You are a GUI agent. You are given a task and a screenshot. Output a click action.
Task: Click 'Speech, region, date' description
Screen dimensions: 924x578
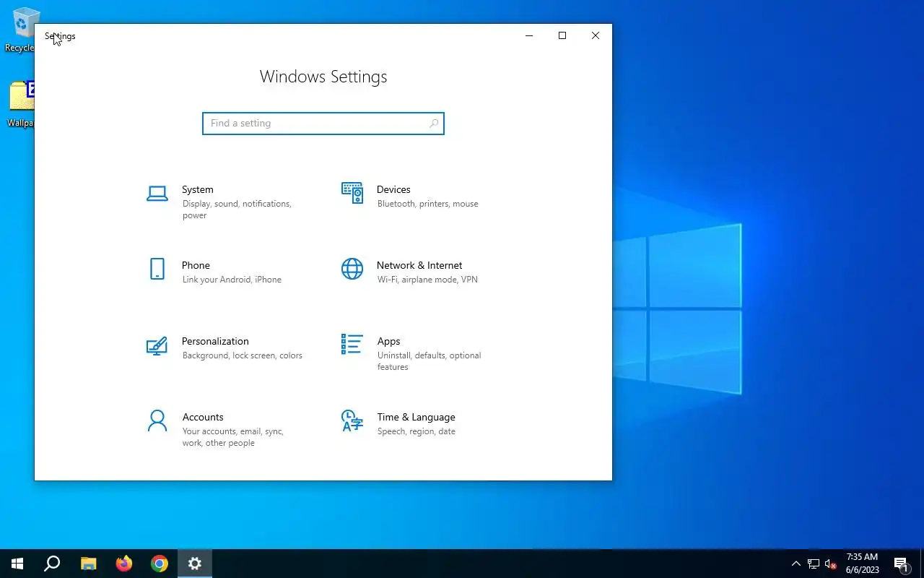pyautogui.click(x=416, y=431)
